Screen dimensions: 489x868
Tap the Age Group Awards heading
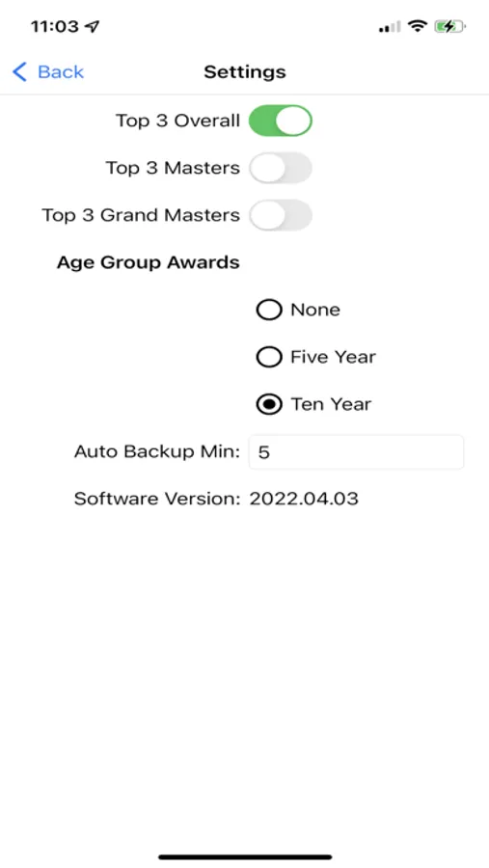click(149, 262)
